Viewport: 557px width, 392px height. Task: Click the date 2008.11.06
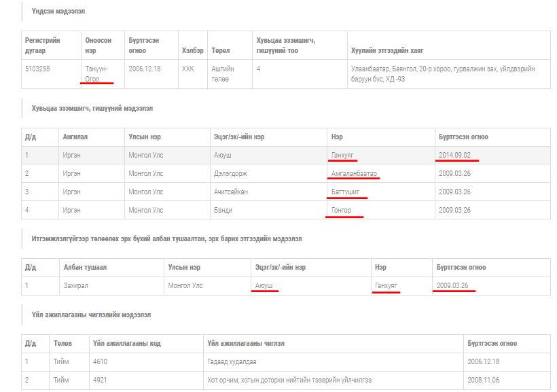[484, 380]
